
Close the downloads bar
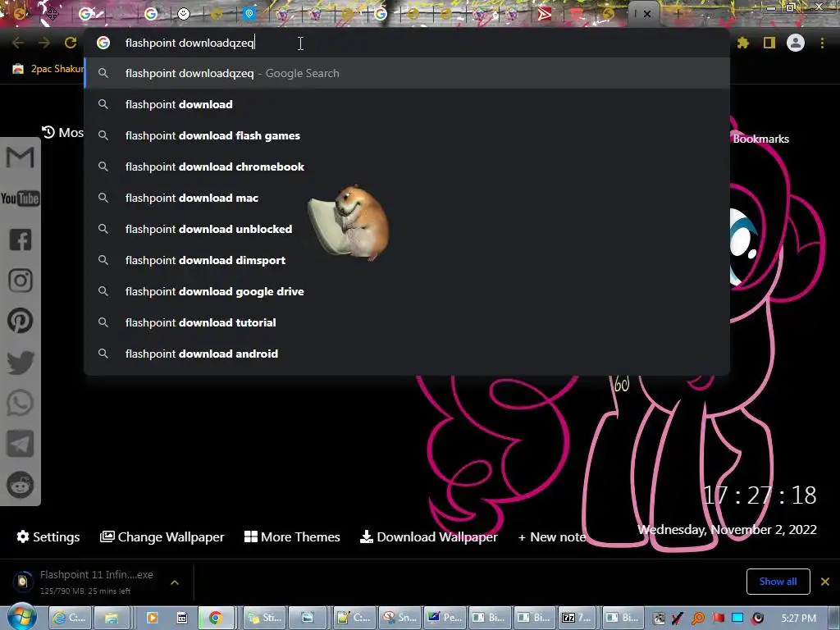825,582
